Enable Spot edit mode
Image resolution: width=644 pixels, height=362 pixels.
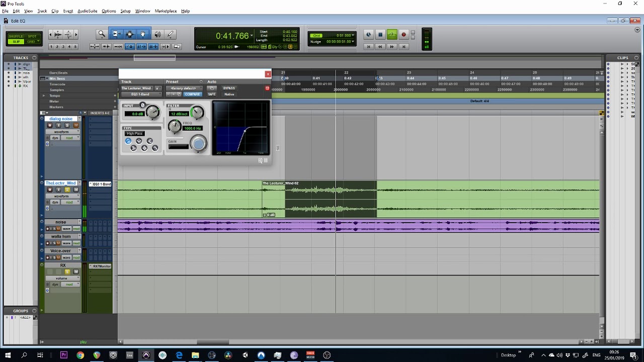click(32, 36)
